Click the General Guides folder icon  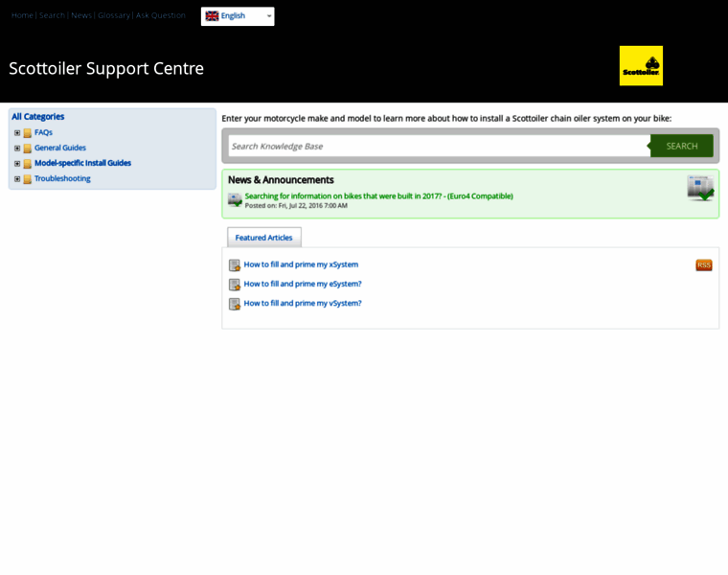point(28,149)
